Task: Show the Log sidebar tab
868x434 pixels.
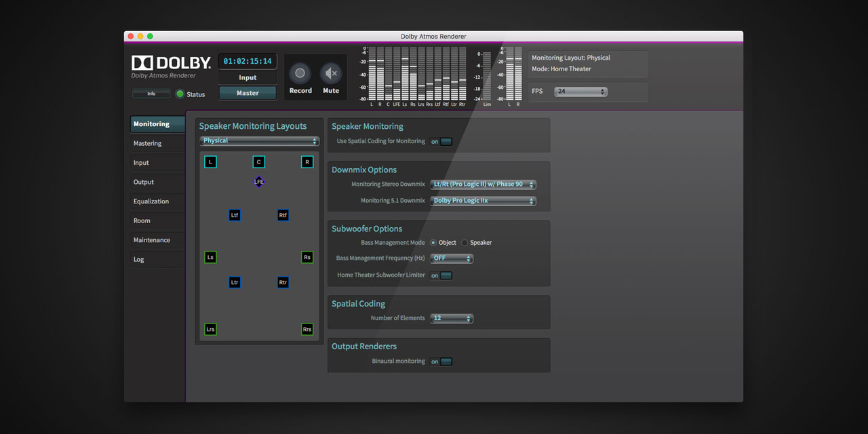Action: pyautogui.click(x=157, y=260)
